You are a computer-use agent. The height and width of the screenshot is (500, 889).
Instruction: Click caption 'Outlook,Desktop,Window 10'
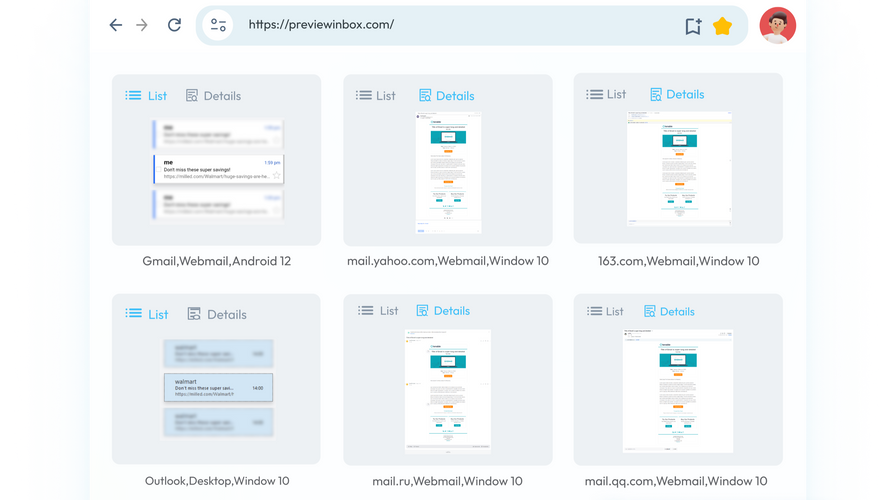point(217,481)
